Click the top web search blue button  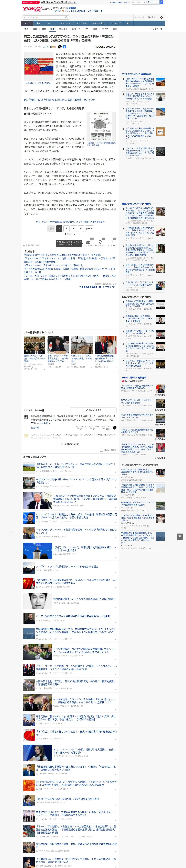pyautogui.click(x=161, y=2)
